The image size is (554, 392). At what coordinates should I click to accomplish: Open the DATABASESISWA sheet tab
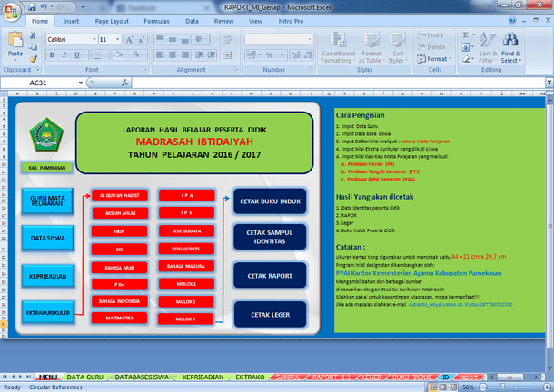tap(142, 377)
